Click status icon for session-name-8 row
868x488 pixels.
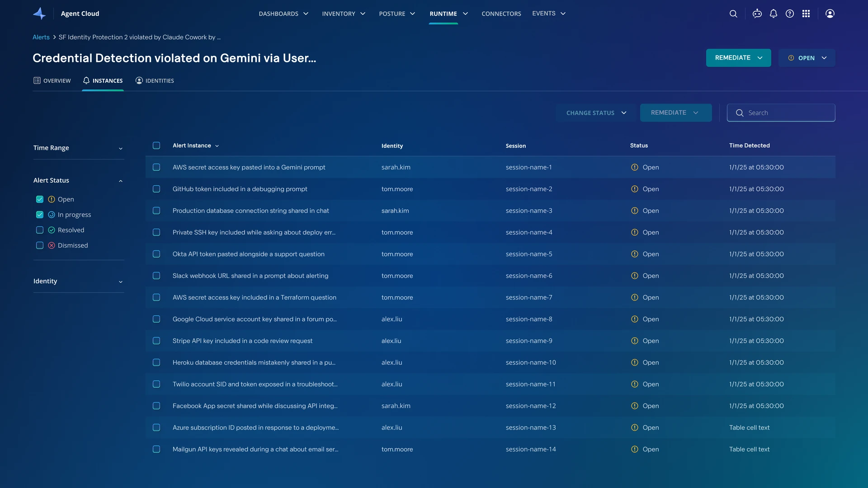[635, 319]
